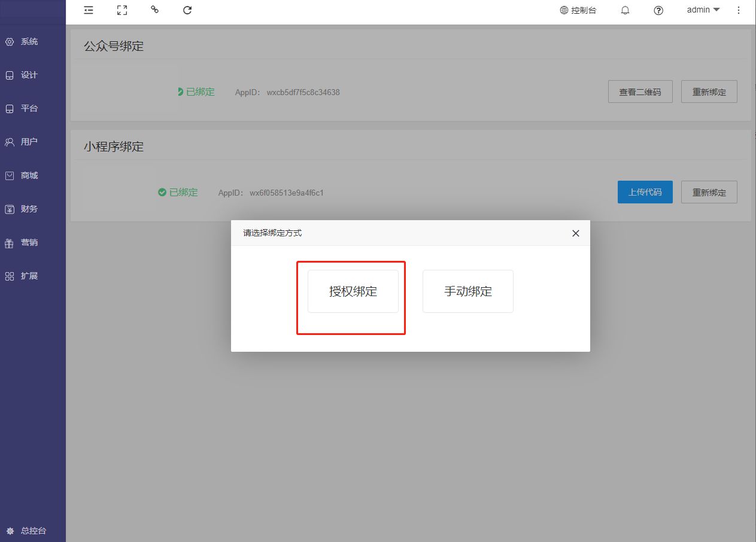
Task: Enter fullscreen mode via top toolbar icon
Action: click(122, 10)
